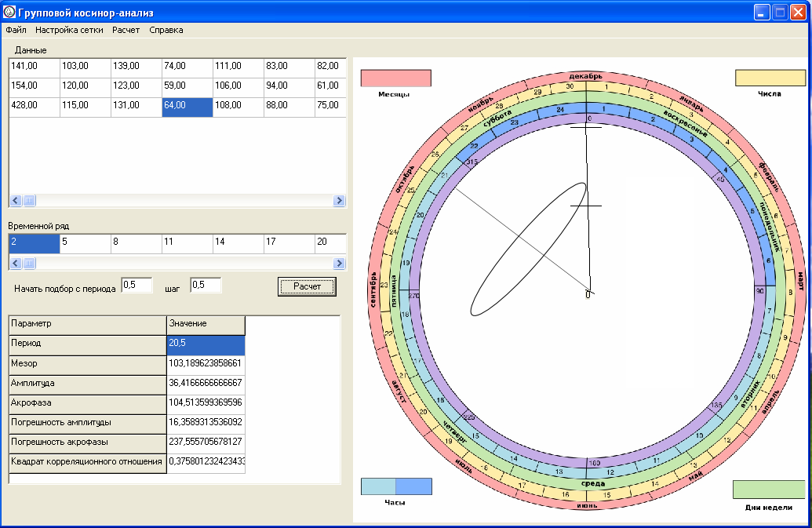This screenshot has width=812, height=528.
Task: Click the time series scroll right arrow
Action: (x=339, y=264)
